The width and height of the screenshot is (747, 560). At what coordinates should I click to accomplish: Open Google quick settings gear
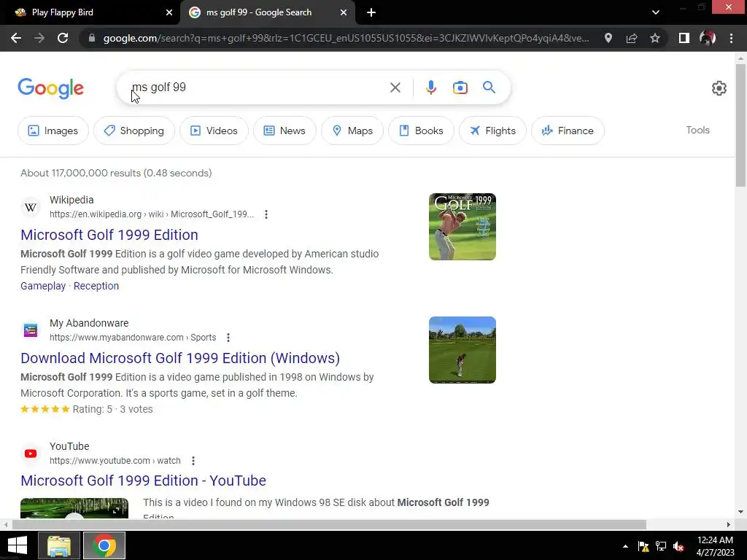pyautogui.click(x=719, y=88)
